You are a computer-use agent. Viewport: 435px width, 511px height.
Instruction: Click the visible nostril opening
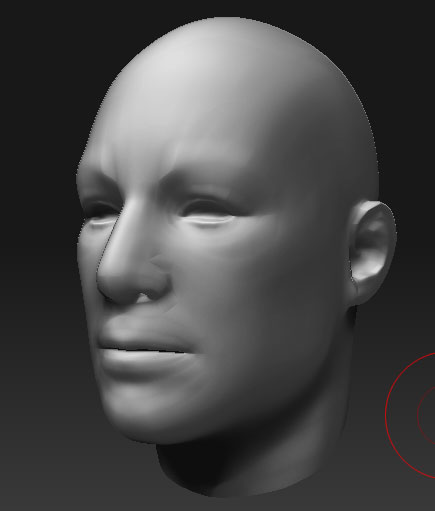pos(144,298)
